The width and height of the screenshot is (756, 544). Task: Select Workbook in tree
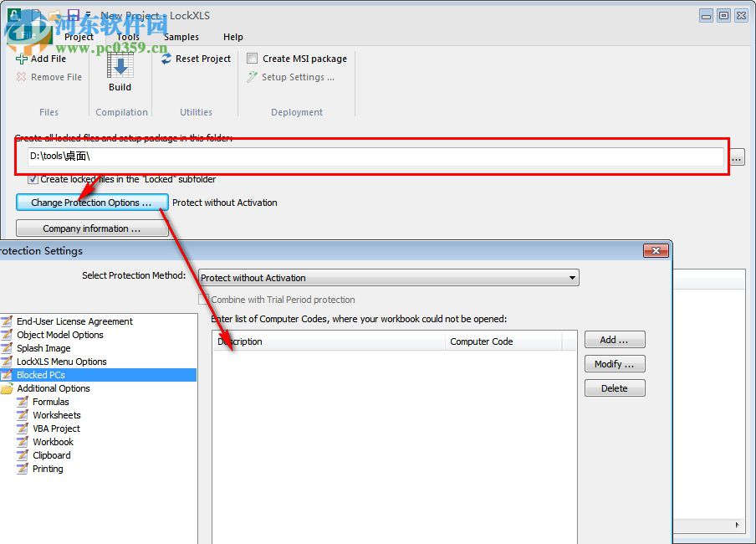53,442
